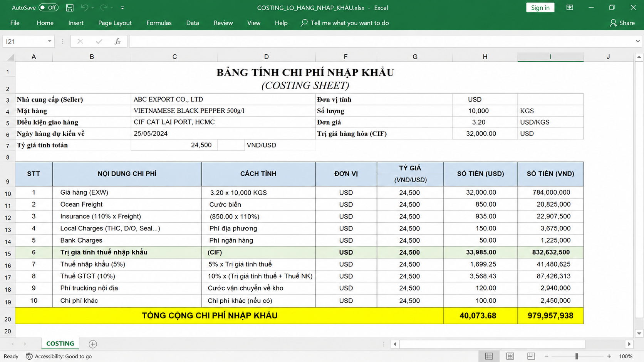Select the BẢNG TÍNH CHI PHÍ NHẬP KHẨU title

point(305,72)
